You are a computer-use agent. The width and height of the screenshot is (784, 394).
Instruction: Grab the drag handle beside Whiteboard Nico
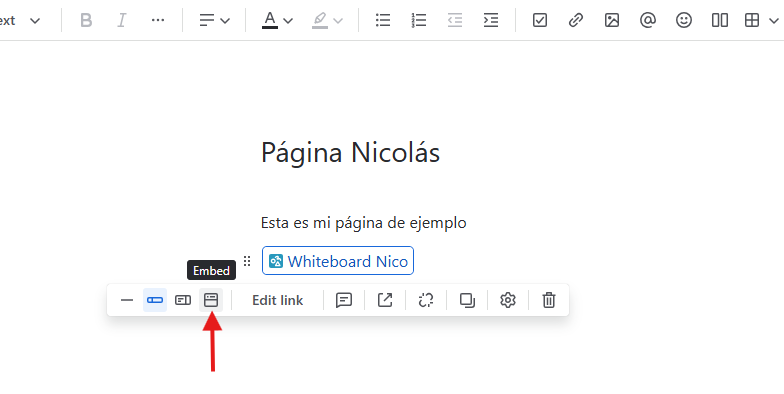[x=247, y=261]
